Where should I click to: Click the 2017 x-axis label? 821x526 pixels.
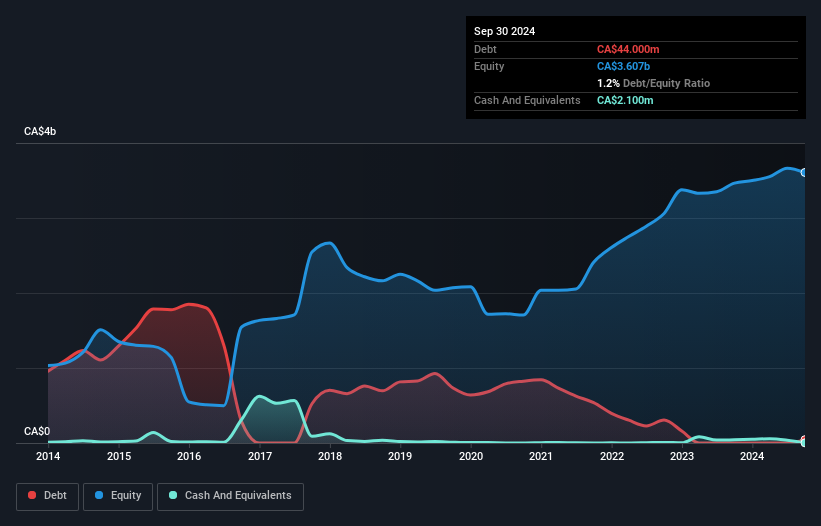[260, 456]
